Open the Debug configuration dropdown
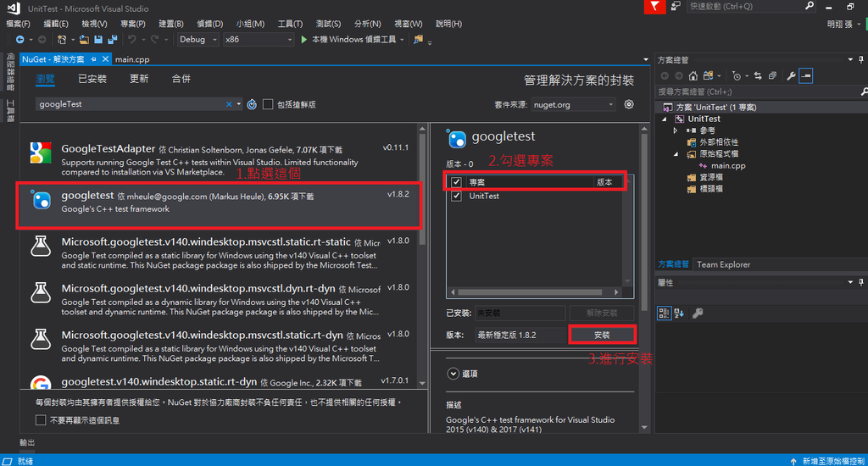The width and height of the screenshot is (868, 466). 198,39
